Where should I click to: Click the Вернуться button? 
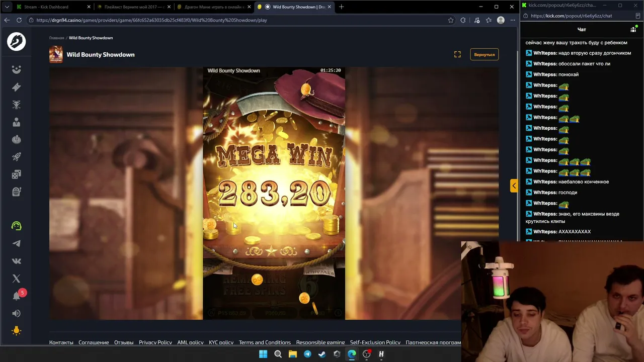point(485,54)
